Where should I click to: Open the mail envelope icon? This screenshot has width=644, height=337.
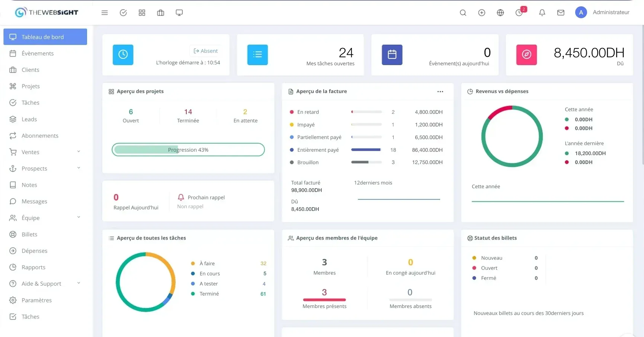(561, 13)
